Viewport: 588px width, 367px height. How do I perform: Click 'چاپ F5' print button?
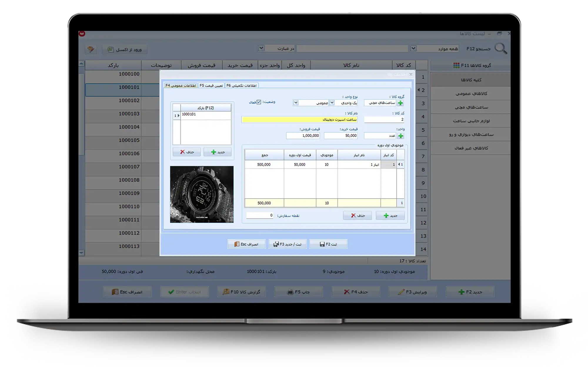(298, 292)
